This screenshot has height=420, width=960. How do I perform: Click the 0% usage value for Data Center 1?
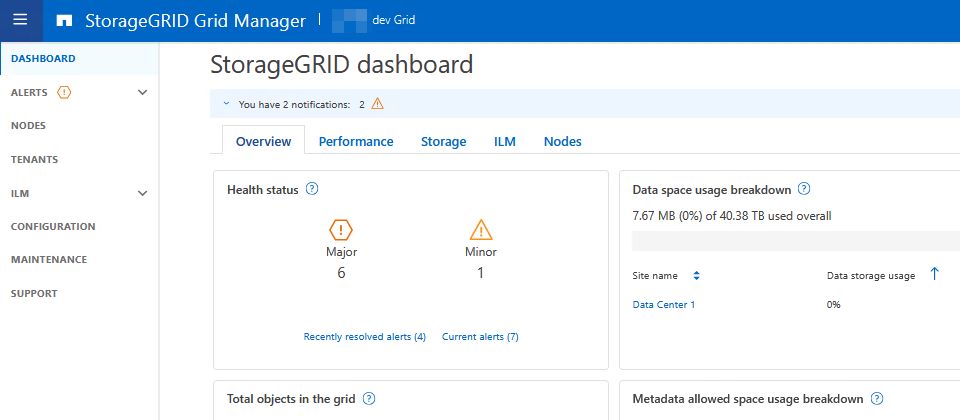pyautogui.click(x=834, y=304)
